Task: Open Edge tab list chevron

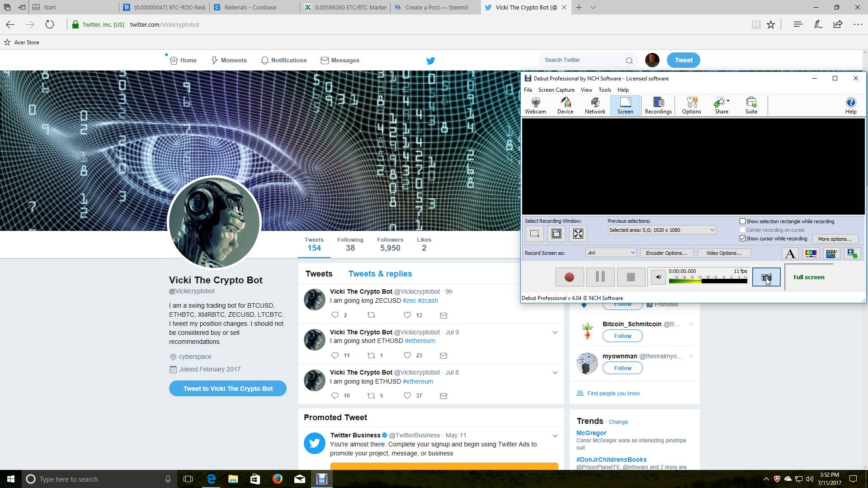Action: coord(593,7)
